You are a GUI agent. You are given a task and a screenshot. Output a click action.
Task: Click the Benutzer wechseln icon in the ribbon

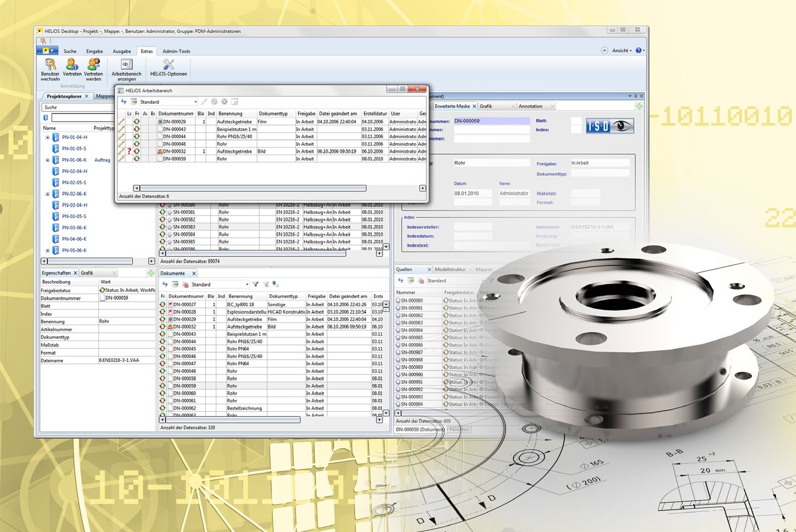coord(50,64)
